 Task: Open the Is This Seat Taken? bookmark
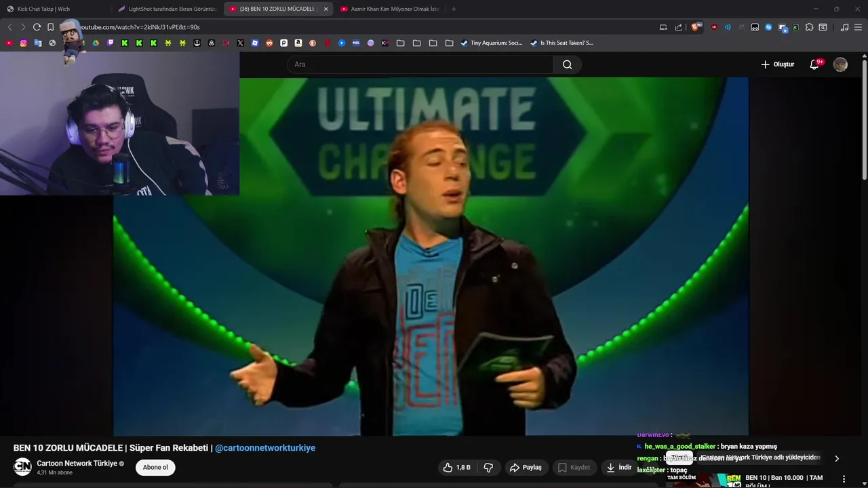561,43
